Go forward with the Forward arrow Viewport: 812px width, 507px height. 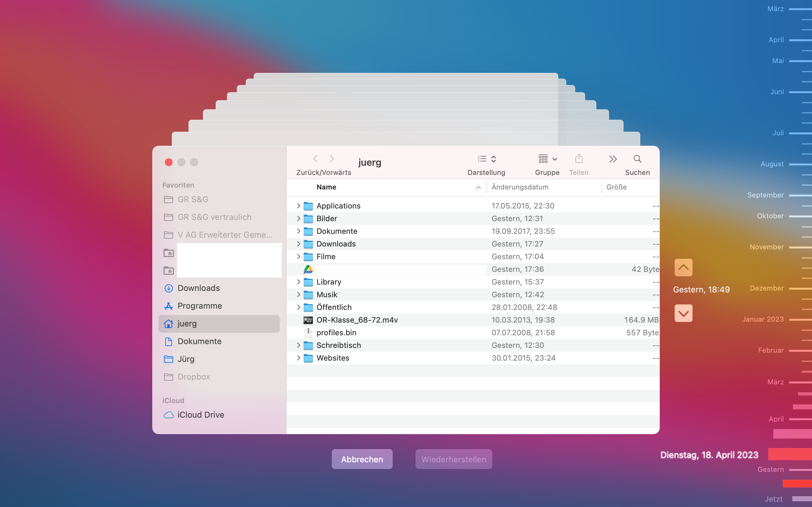coord(331,159)
